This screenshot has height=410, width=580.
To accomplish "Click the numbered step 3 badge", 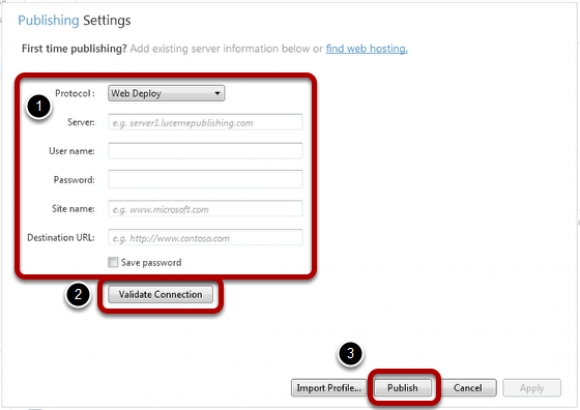I will click(350, 353).
